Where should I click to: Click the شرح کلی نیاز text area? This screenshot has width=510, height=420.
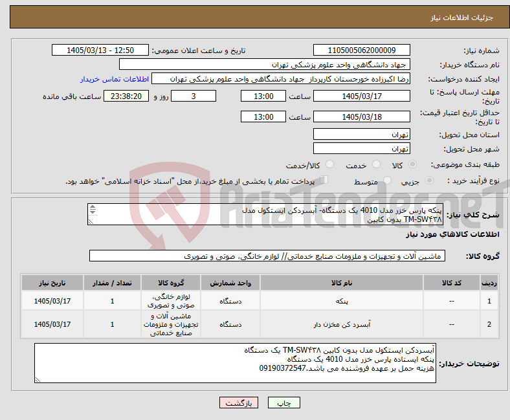tap(265, 214)
